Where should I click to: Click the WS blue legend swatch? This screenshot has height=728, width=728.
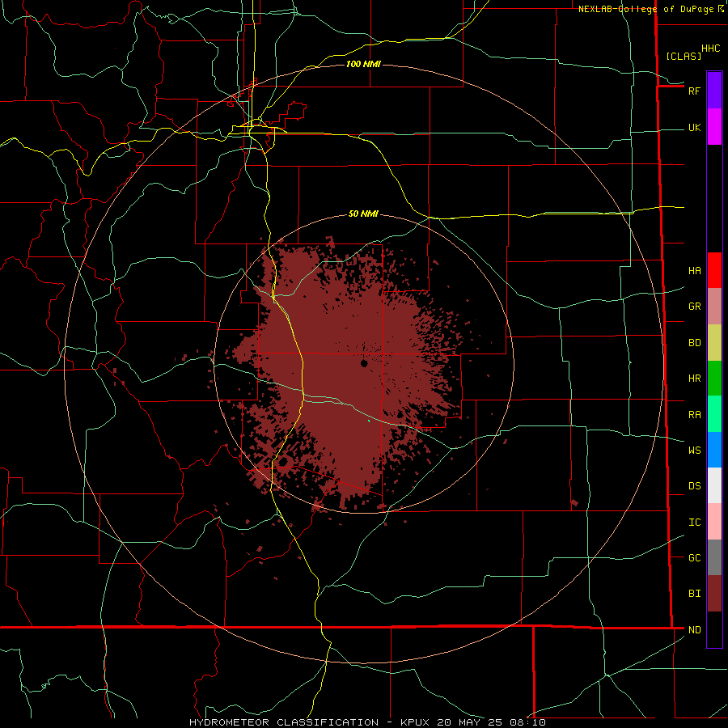[714, 450]
